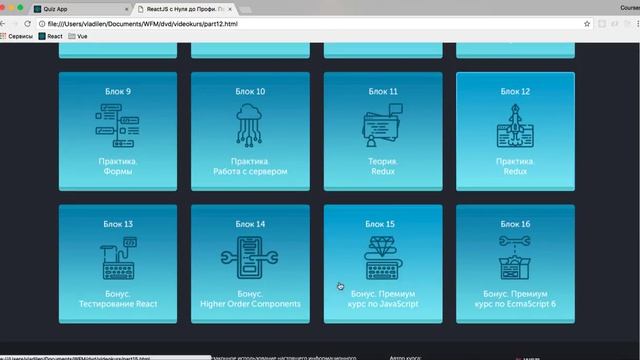The width and height of the screenshot is (640, 360).
Task: Open the Блок 10 heading
Action: [250, 91]
